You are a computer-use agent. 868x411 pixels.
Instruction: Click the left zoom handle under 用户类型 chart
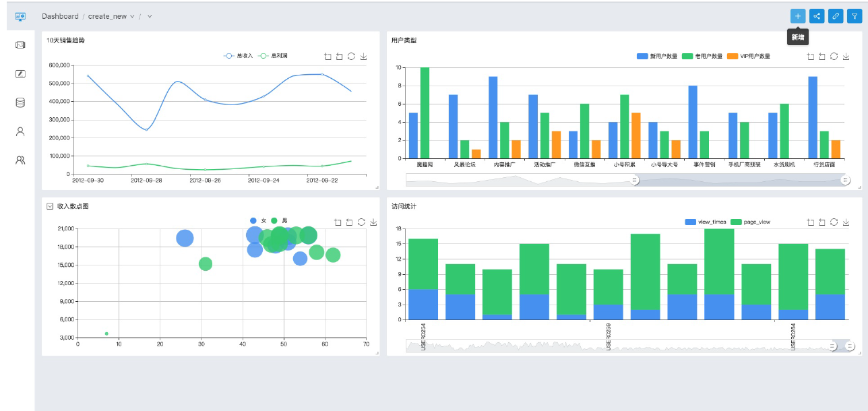pyautogui.click(x=634, y=180)
